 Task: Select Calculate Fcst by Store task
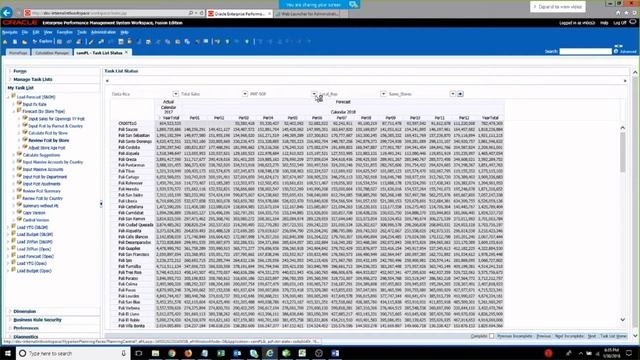tap(48, 133)
